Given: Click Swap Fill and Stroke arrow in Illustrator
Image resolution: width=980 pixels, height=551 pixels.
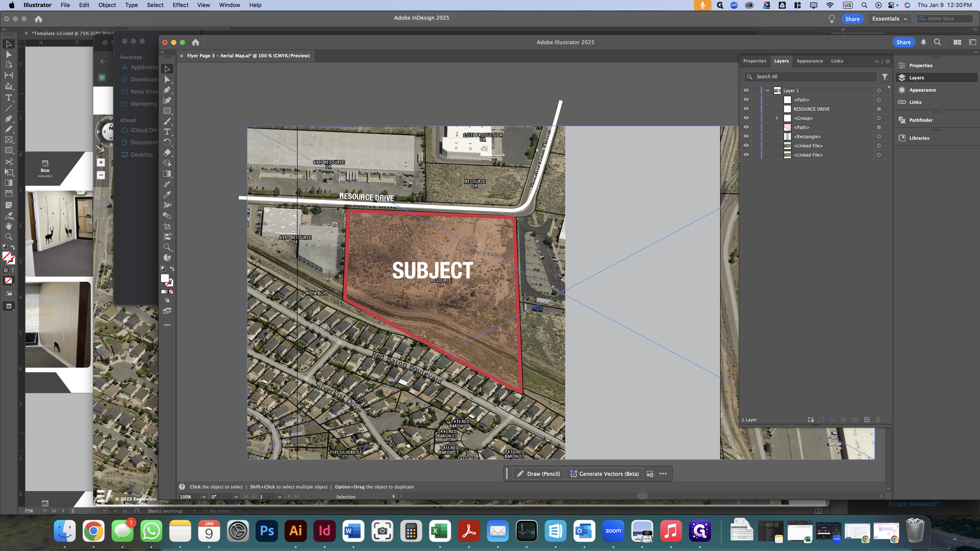Looking at the screenshot, I should click(172, 269).
